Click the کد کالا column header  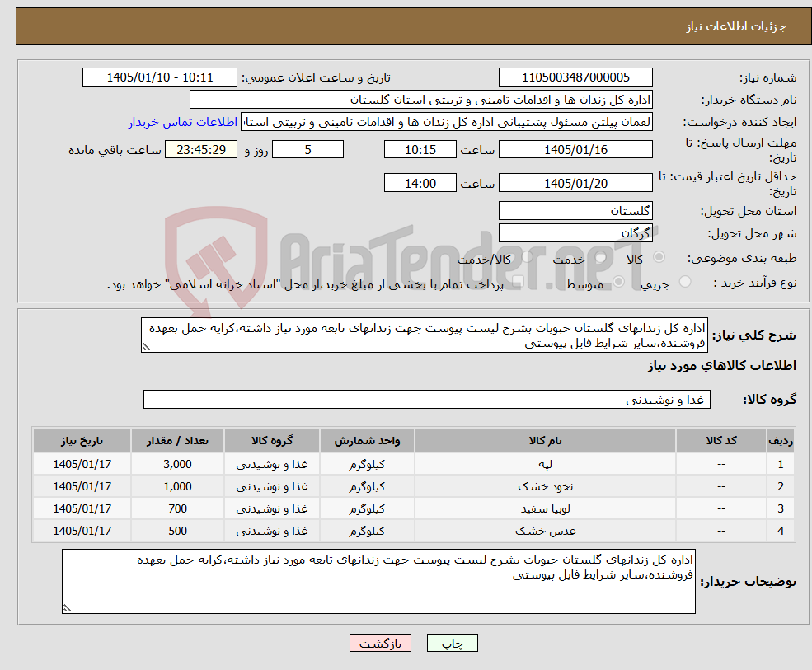pos(720,441)
